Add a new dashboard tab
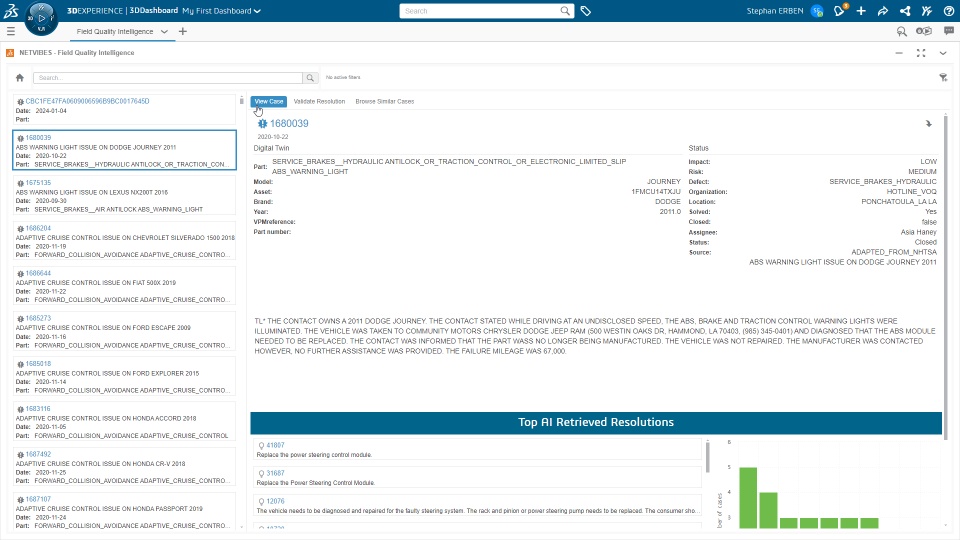 pos(182,31)
